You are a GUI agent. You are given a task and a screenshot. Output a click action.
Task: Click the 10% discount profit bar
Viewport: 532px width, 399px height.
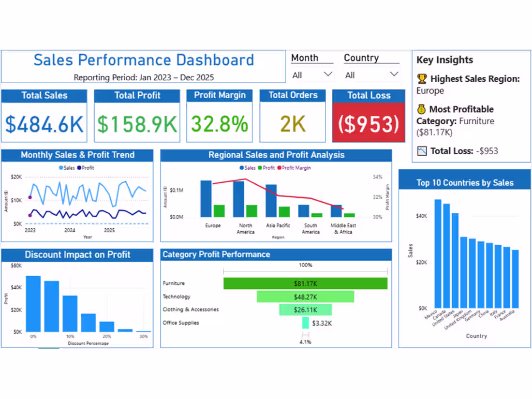pyautogui.click(x=70, y=314)
